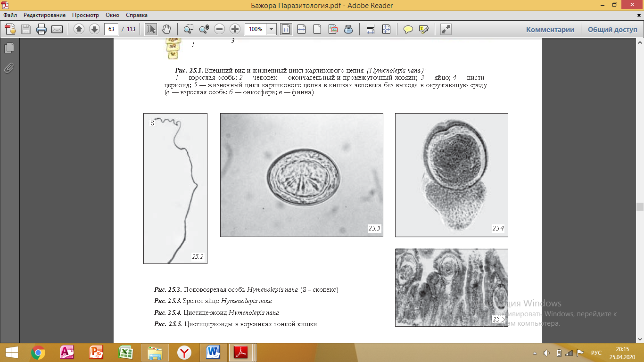644x362 pixels.
Task: Open the zoom percentage dropdown arrow
Action: 272,29
